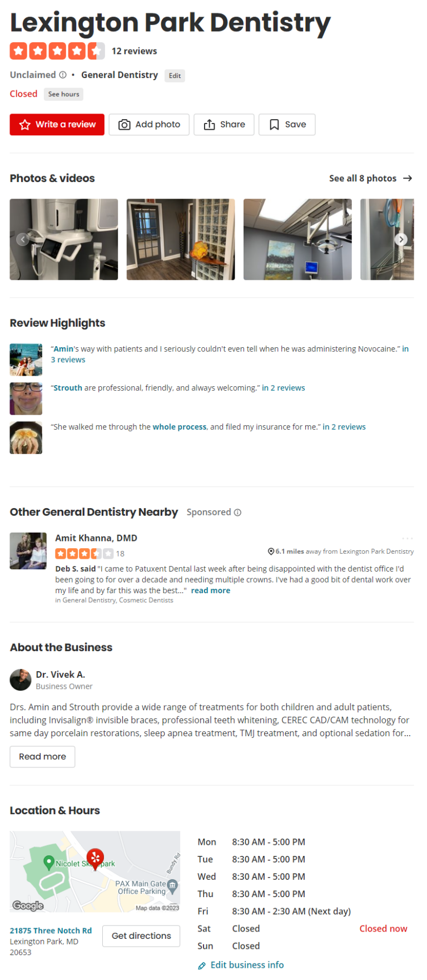Viewport: 427px width, 980px height.
Task: Click Dr. Vivek A. profile avatar
Action: (x=21, y=679)
